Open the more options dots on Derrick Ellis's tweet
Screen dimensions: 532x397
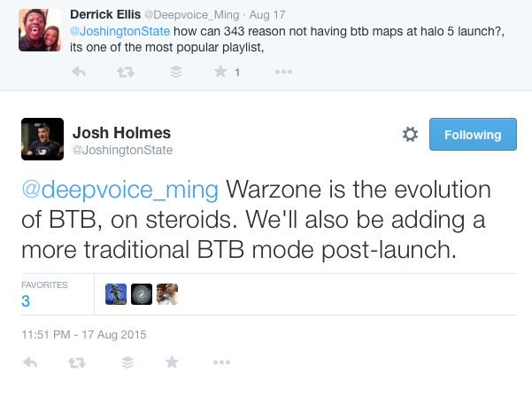tap(283, 72)
